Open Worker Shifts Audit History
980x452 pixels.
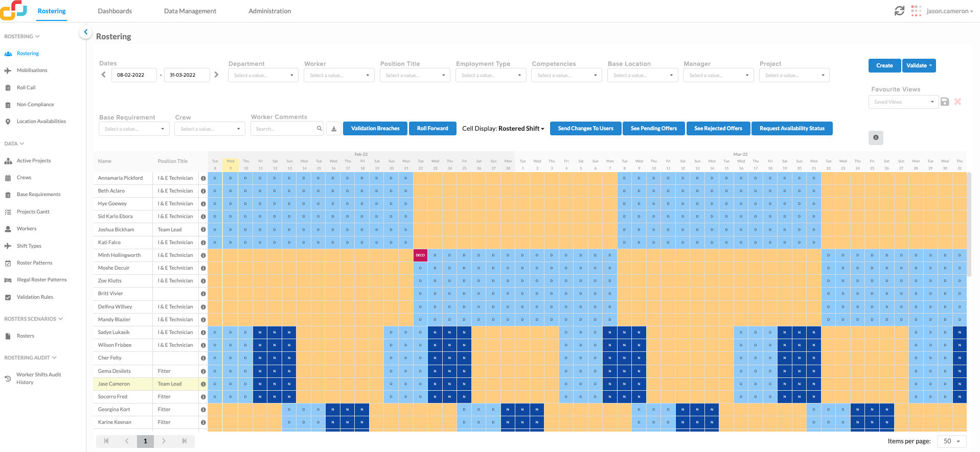tap(38, 378)
